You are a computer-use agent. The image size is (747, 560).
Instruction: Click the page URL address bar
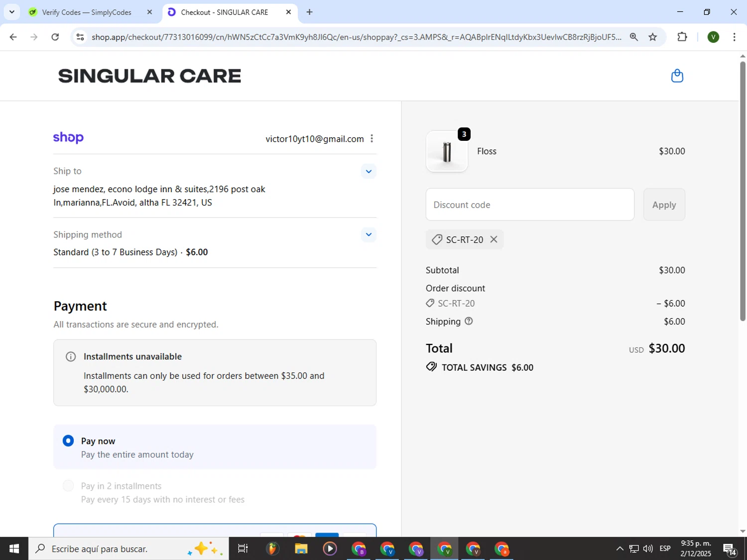(356, 37)
